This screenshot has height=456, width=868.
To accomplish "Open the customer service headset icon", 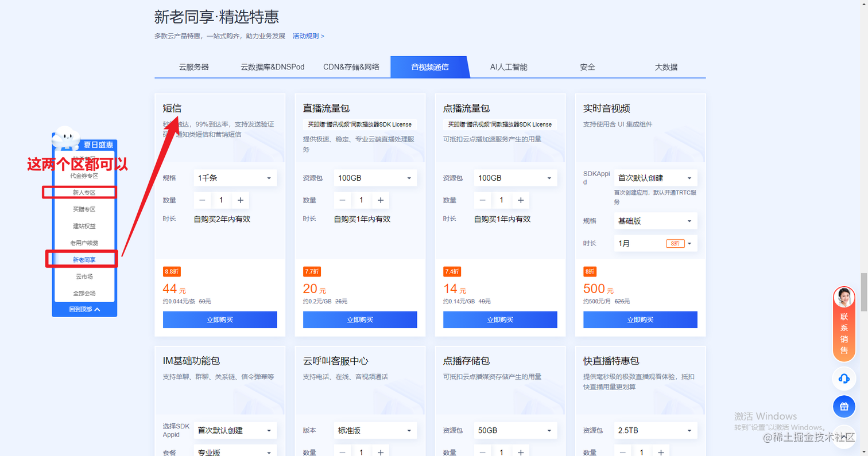I will (x=843, y=379).
